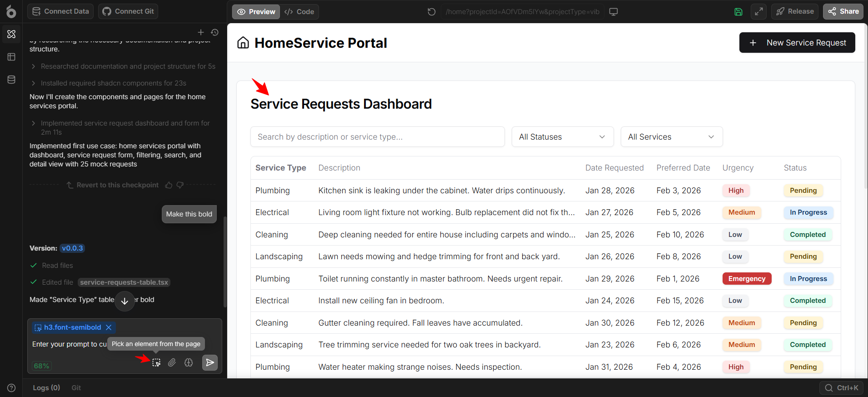Open chat history clock icon
Viewport: 868px width, 397px height.
coord(215,32)
